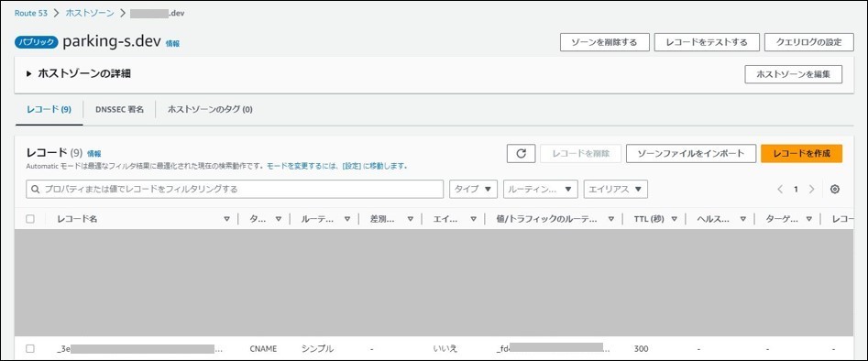This screenshot has height=361, width=868.
Task: Sort by ルーテ... column arrow
Action: click(347, 219)
